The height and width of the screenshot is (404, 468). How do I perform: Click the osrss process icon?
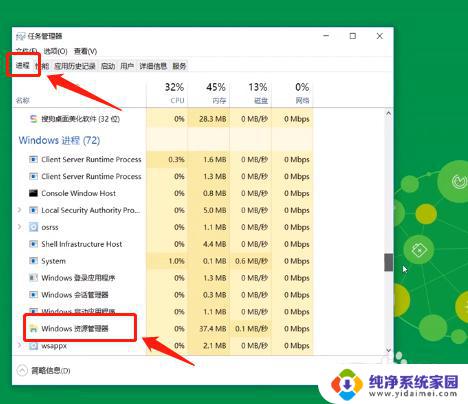[33, 227]
